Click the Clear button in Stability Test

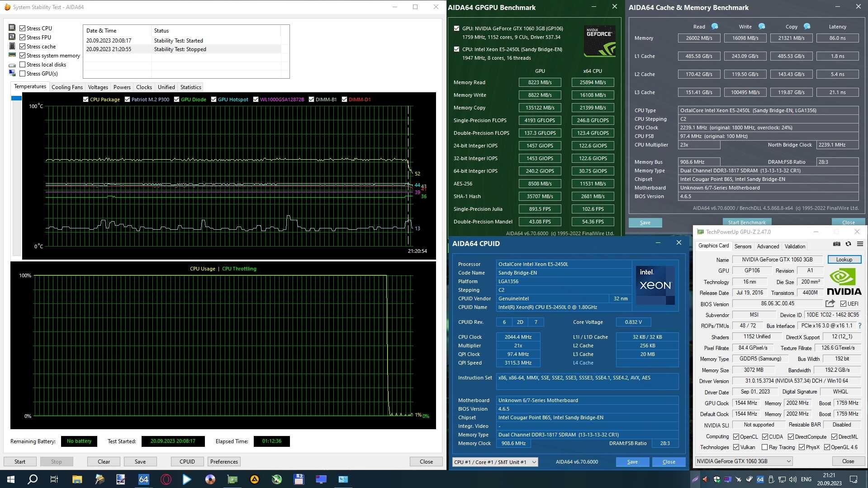(104, 462)
